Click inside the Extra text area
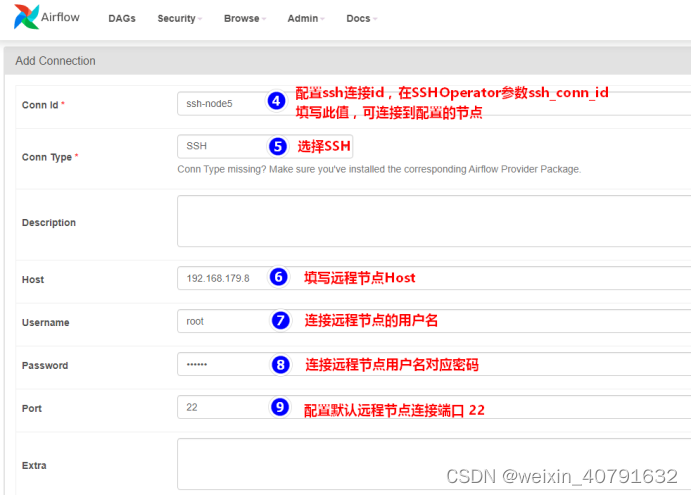Image resolution: width=692 pixels, height=495 pixels. 434,464
